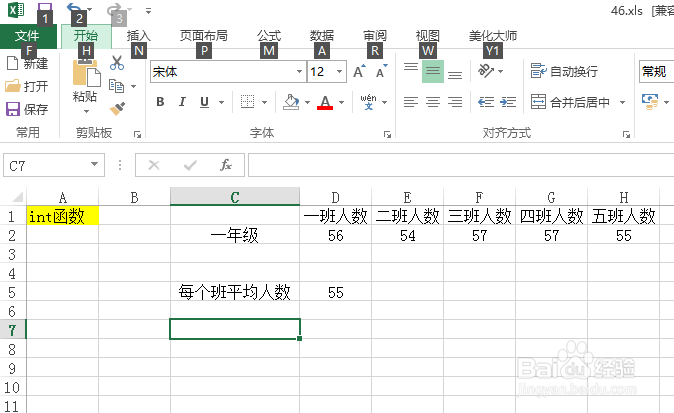Click the Orientation text rotation icon

(487, 70)
